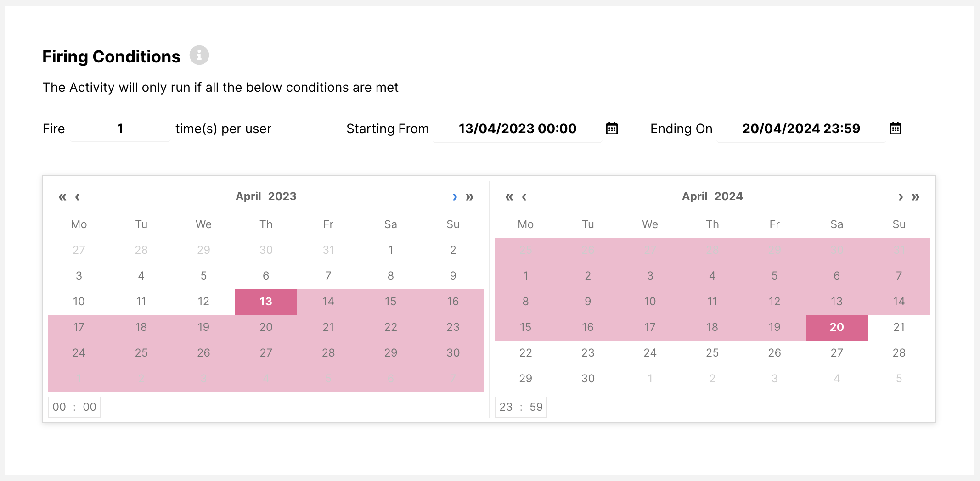
Task: Advance to next month in April 2023 calendar
Action: (x=455, y=197)
